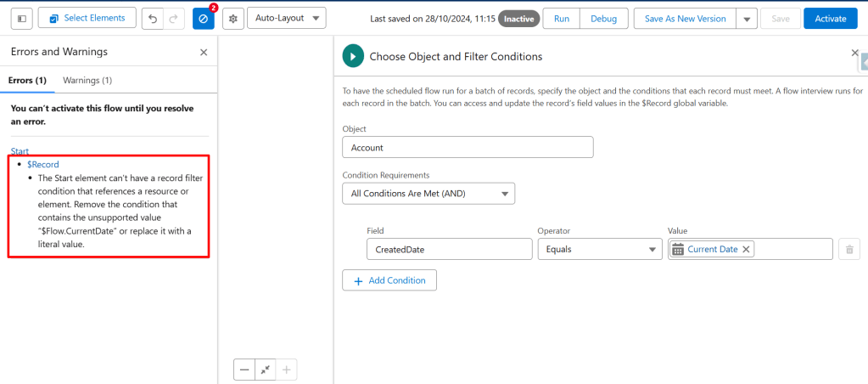Screen dimensions: 868x384
Task: Remove Current Date value pill
Action: (747, 249)
